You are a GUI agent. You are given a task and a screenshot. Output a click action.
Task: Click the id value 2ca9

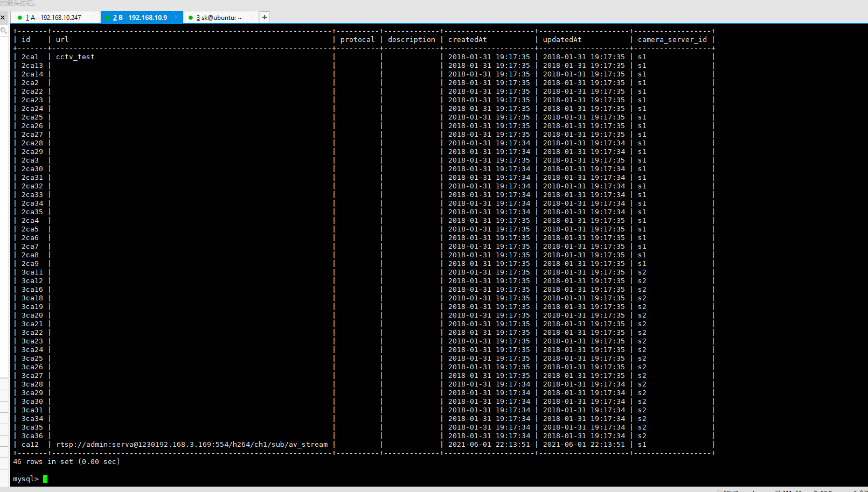point(30,263)
